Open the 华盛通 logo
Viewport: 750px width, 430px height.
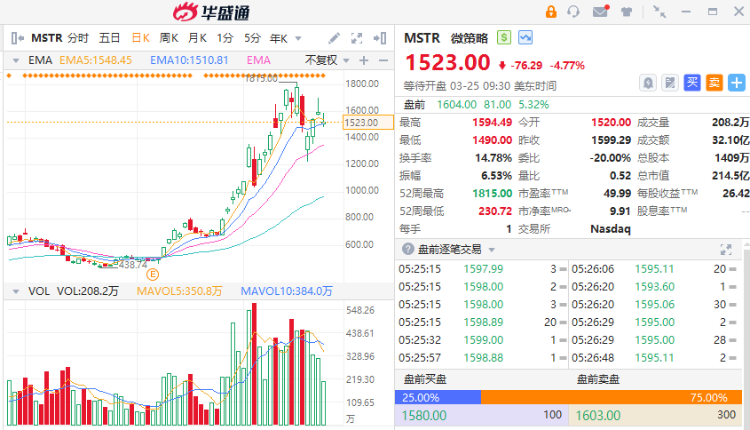[x=211, y=12]
